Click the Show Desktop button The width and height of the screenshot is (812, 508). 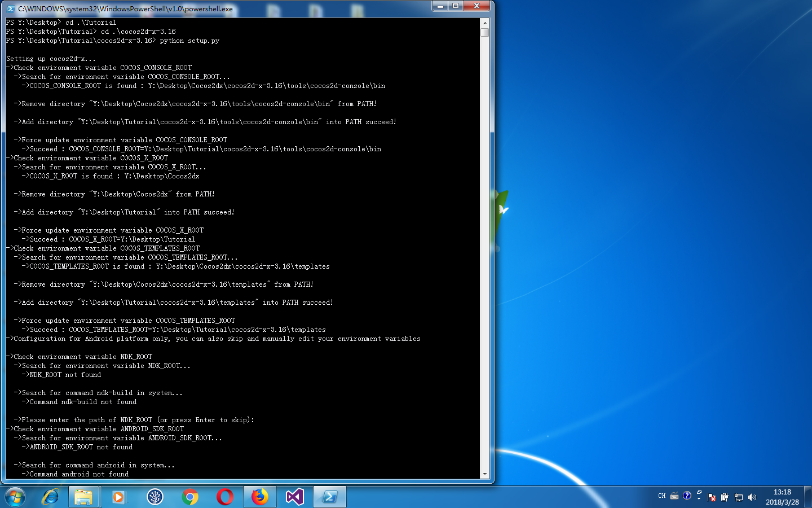pos(808,497)
